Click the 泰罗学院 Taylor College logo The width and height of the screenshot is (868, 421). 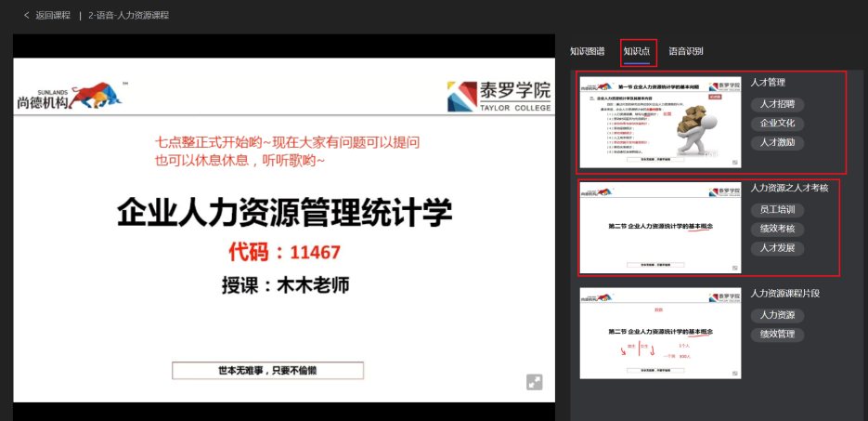[x=499, y=97]
